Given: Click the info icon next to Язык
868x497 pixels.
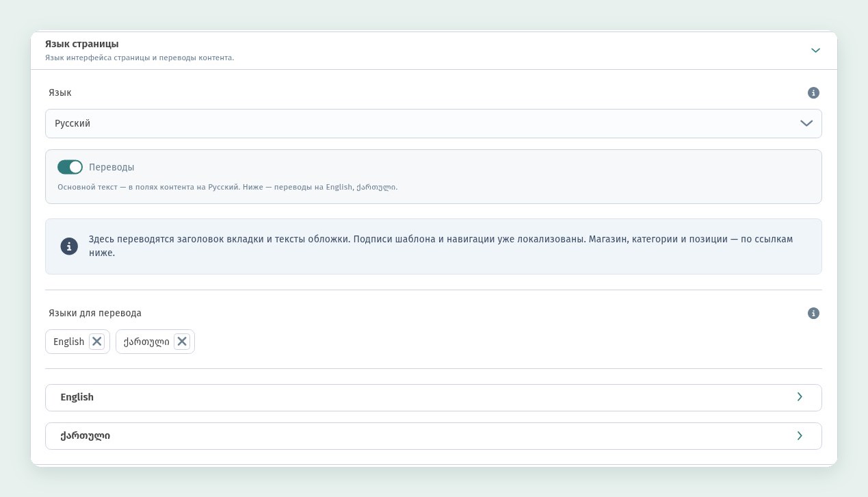Looking at the screenshot, I should (813, 93).
